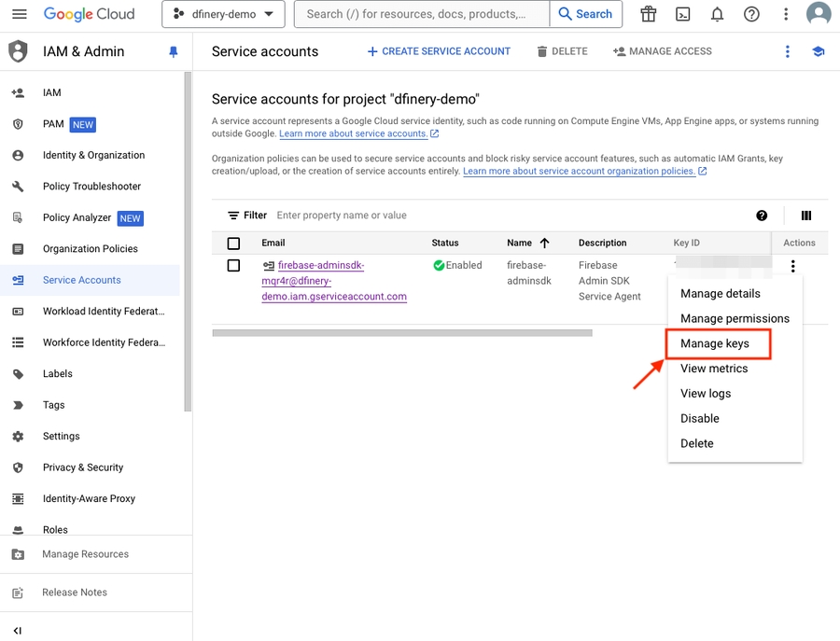The width and height of the screenshot is (840, 641).
Task: Open the toolbar overflow three-dot menu
Action: pyautogui.click(x=788, y=52)
